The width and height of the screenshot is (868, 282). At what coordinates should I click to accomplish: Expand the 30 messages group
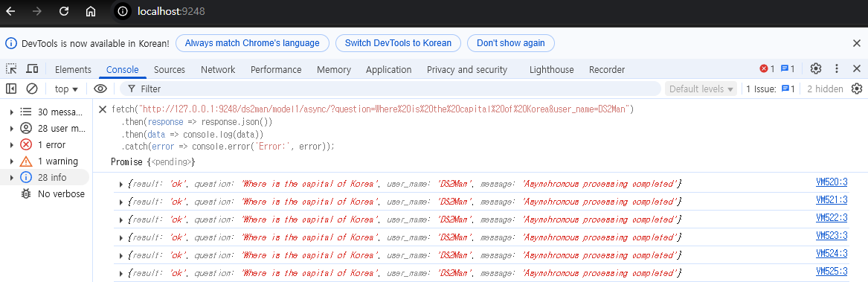tap(12, 112)
